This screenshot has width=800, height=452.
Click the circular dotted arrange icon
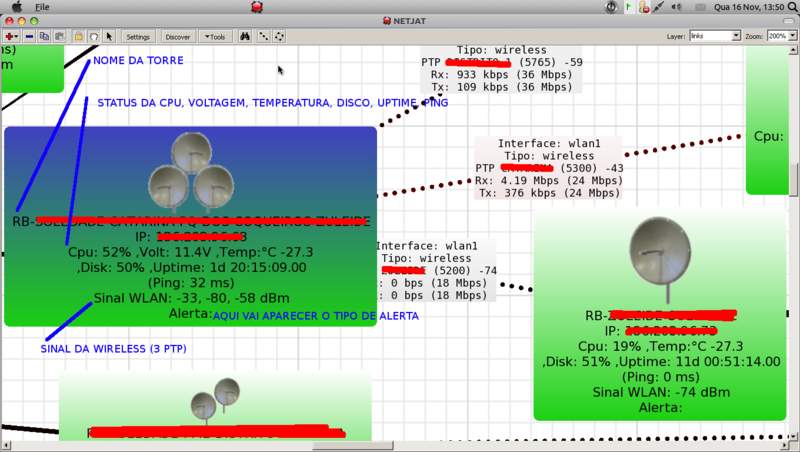pyautogui.click(x=280, y=36)
